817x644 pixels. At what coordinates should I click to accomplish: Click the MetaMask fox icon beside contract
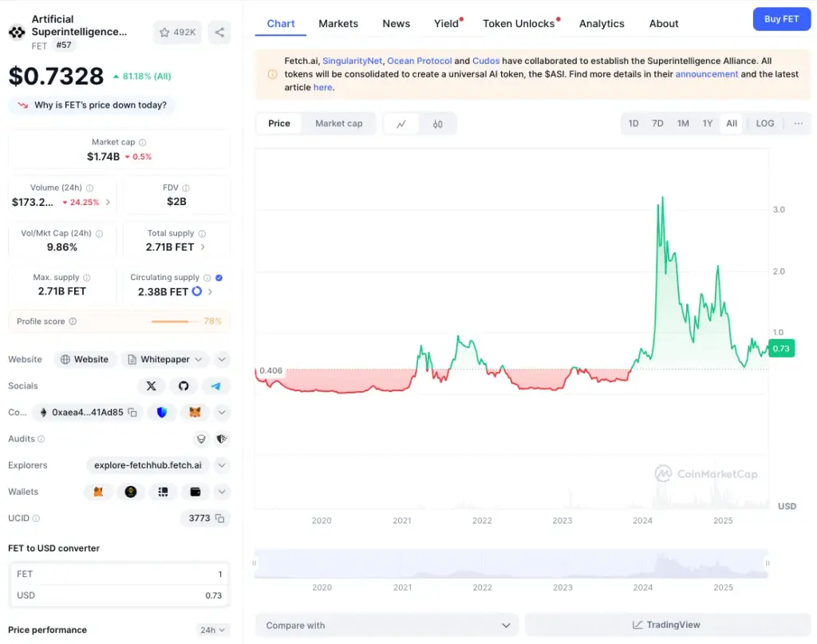click(x=195, y=413)
